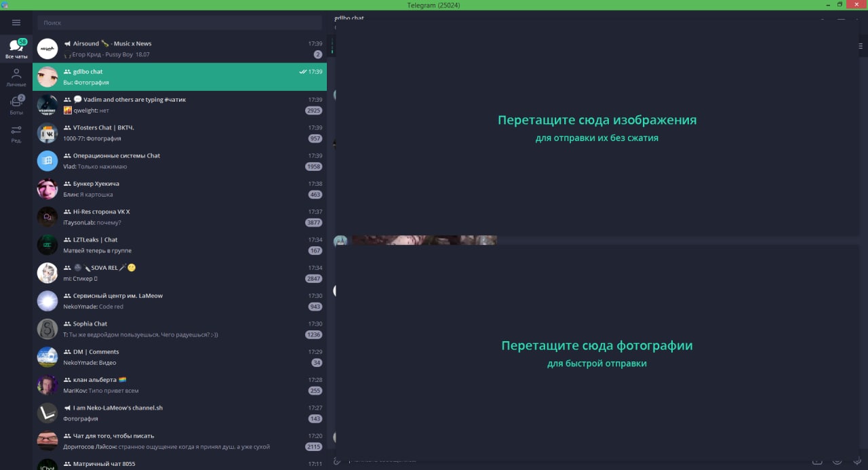Open the Бункер Хуекича chat

coord(180,189)
